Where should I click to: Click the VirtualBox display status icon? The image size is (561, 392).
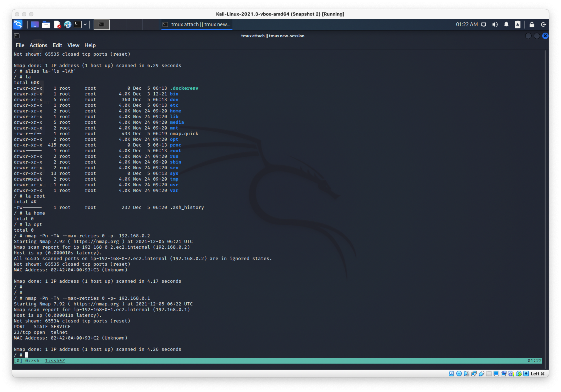coord(496,373)
